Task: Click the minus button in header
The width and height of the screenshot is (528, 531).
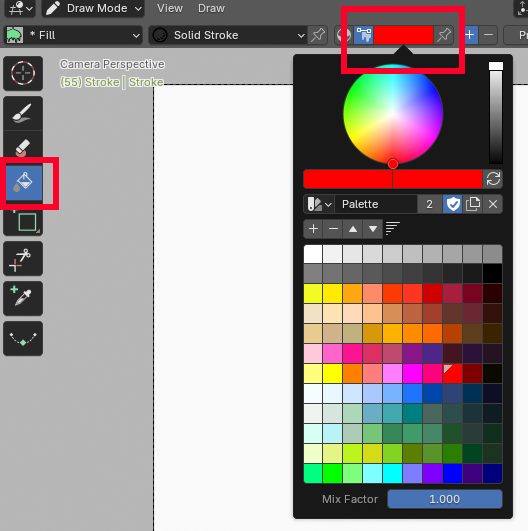Action: (488, 35)
